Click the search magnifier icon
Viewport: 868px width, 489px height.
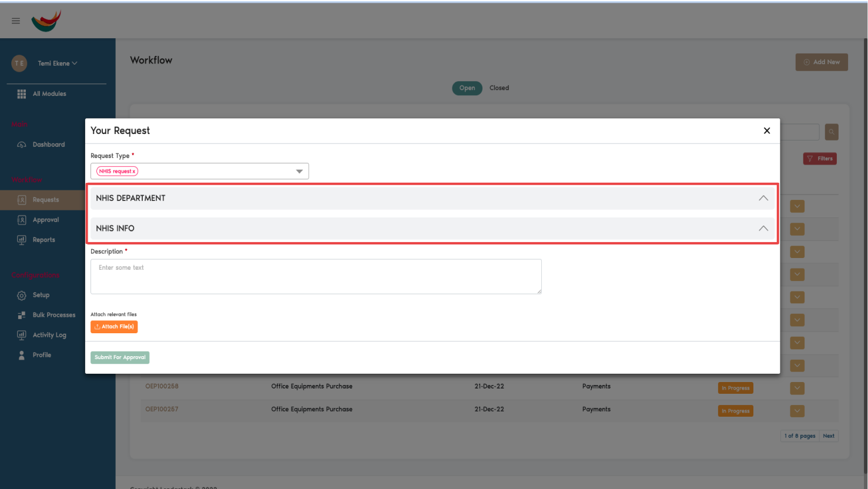[832, 132]
